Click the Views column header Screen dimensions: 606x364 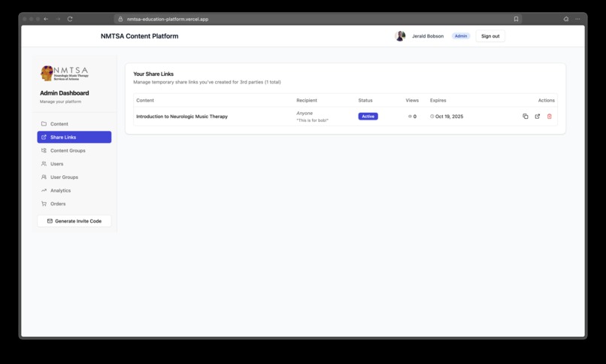412,100
